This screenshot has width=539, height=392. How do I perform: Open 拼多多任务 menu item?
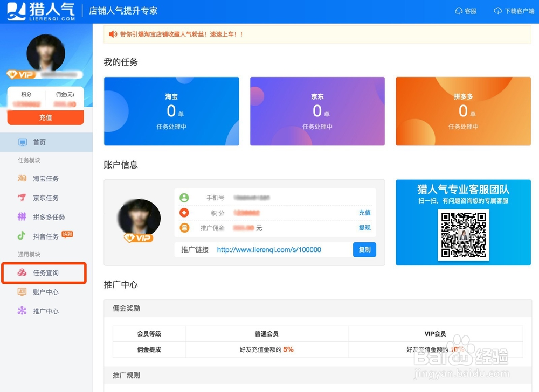[x=46, y=217]
